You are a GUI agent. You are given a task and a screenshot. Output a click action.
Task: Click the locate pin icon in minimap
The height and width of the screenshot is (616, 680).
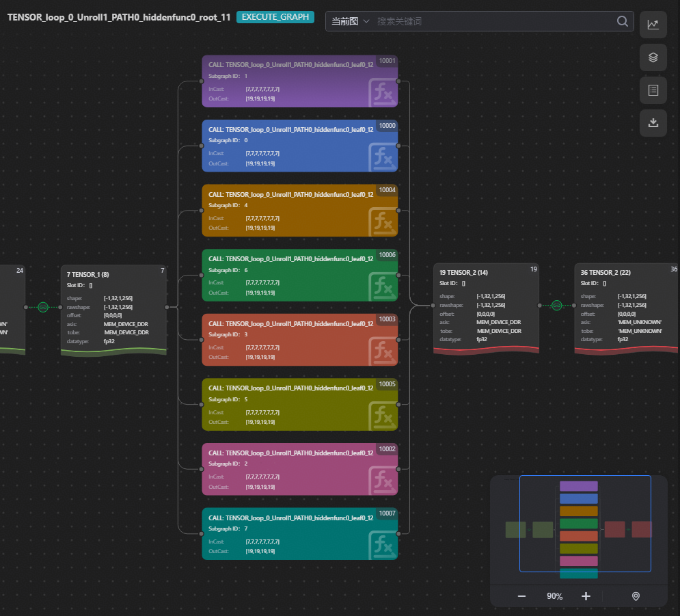click(x=636, y=596)
